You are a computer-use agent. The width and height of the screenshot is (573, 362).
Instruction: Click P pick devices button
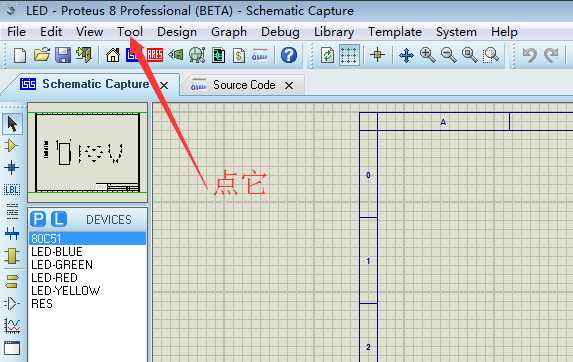point(38,219)
